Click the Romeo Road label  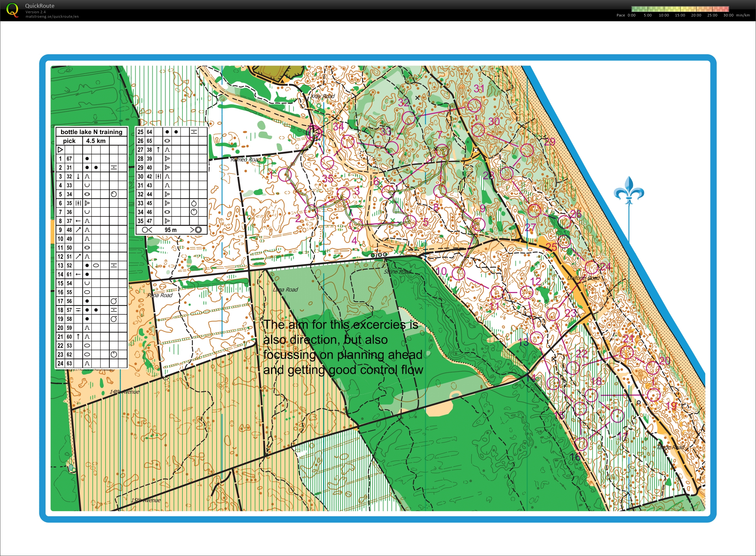pos(246,159)
